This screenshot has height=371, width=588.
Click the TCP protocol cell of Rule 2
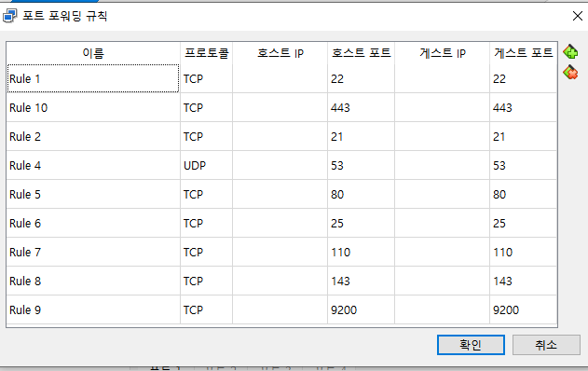click(x=206, y=136)
